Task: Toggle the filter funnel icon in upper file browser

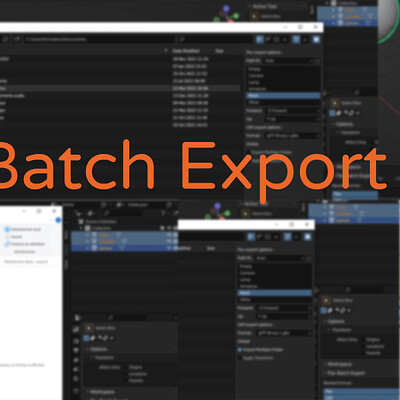Action: pyautogui.click(x=296, y=39)
